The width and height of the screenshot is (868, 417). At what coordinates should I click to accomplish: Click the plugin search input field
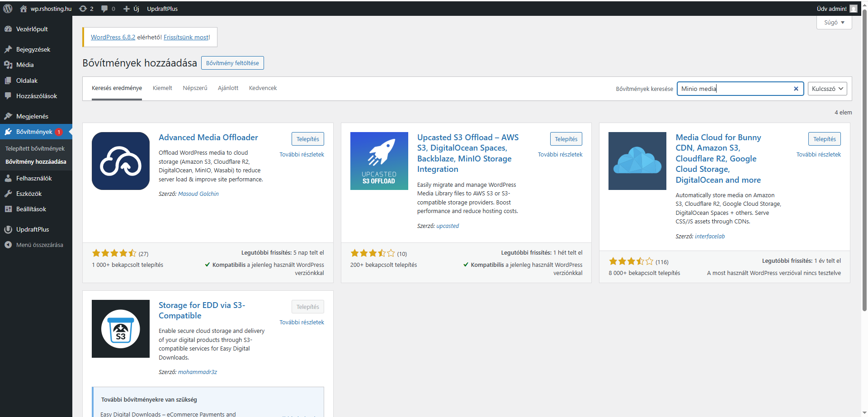(735, 89)
